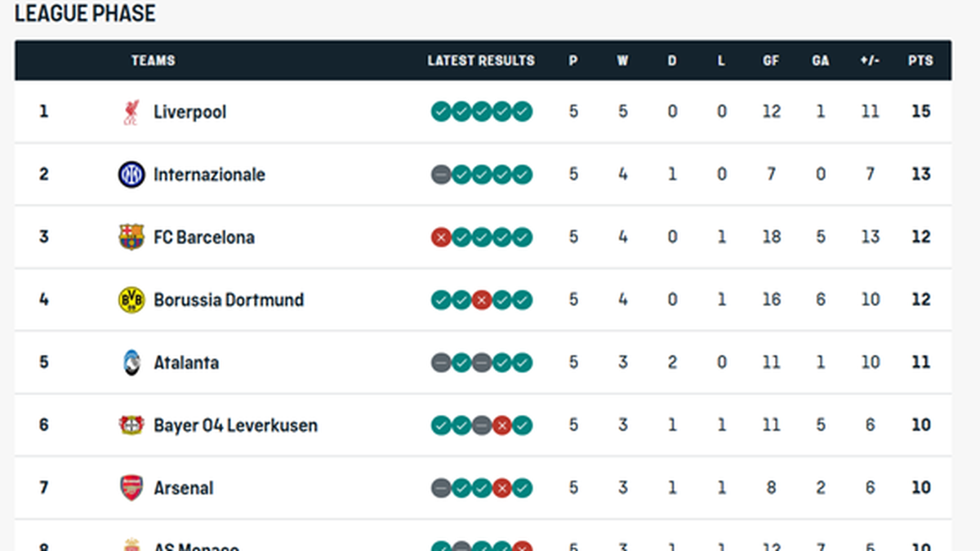
Task: Click Borussia Dortmund's points value 12
Action: click(920, 300)
